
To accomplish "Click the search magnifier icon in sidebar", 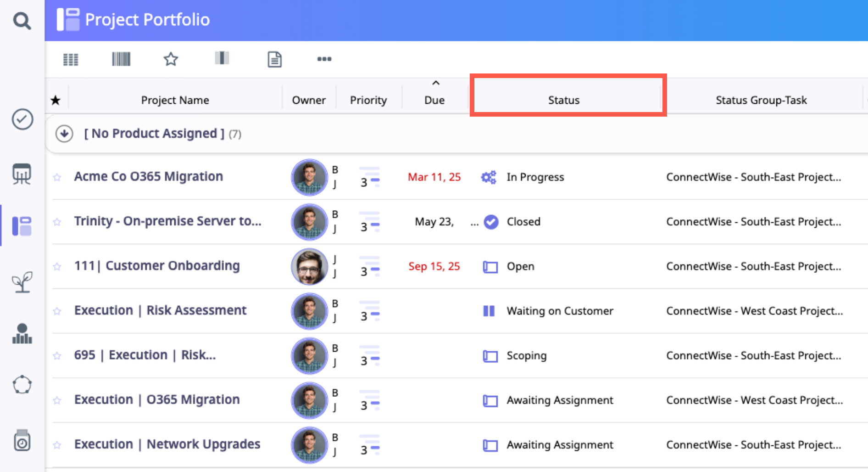I will (x=22, y=21).
